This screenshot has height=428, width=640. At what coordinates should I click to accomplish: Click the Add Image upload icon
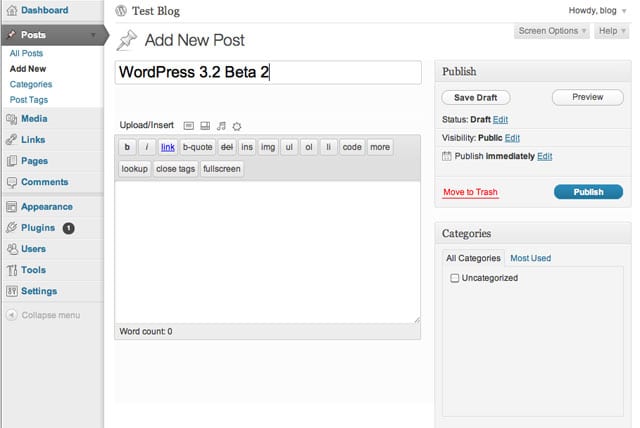coord(188,126)
